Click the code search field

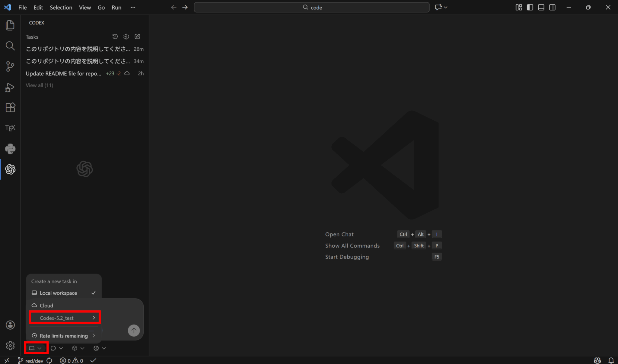[312, 7]
